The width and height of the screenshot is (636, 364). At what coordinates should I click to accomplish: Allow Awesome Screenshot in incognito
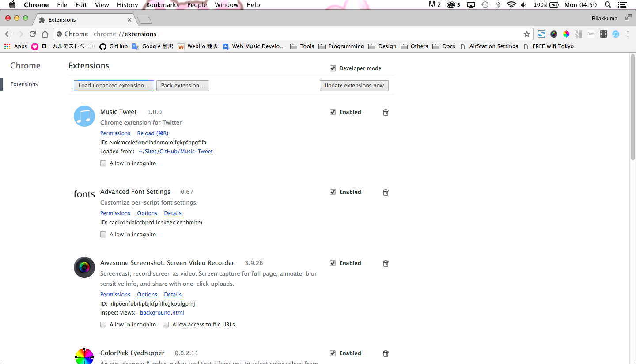click(103, 324)
